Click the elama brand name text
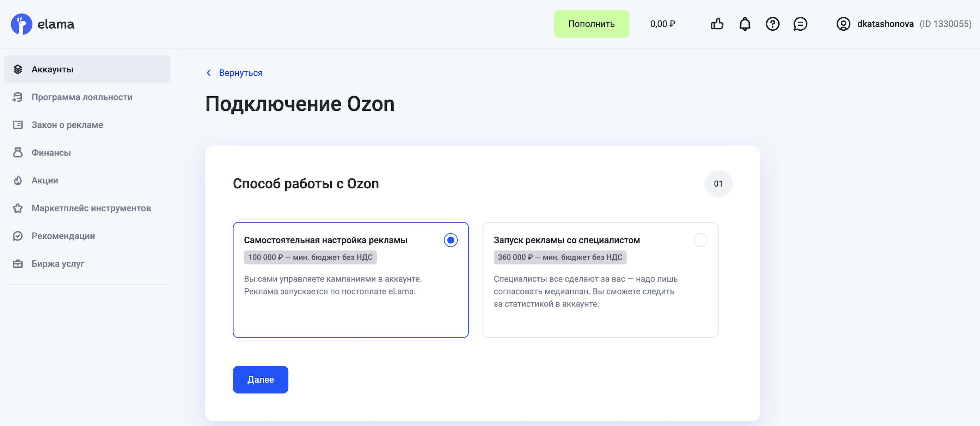 tap(56, 24)
